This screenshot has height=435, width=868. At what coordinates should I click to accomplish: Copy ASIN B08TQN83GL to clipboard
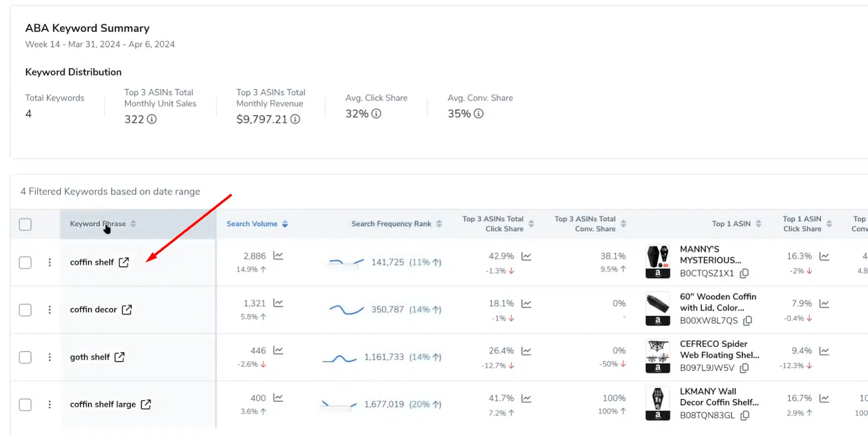745,415
